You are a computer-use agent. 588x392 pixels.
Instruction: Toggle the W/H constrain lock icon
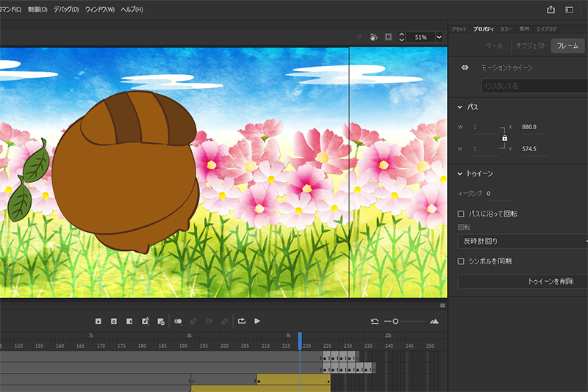pos(504,138)
